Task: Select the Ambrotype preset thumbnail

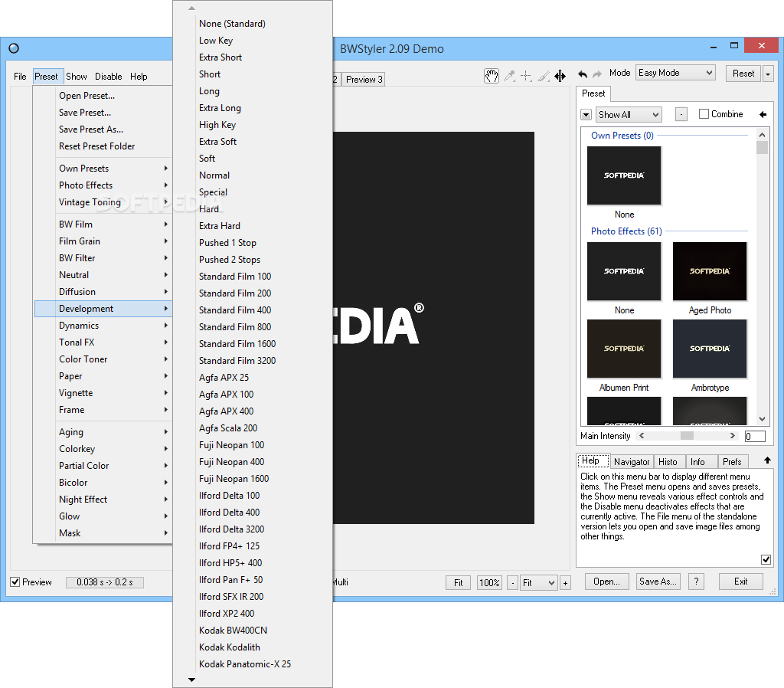Action: pos(710,349)
